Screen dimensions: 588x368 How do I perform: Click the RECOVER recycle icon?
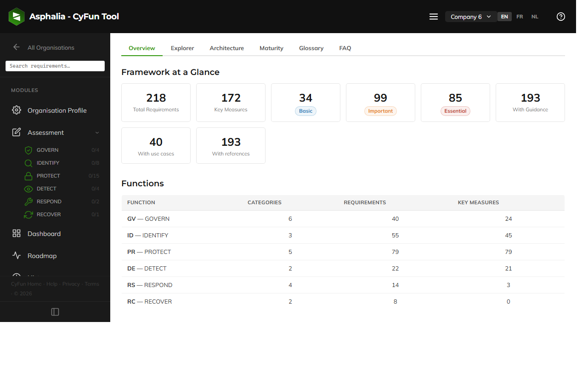click(x=28, y=214)
